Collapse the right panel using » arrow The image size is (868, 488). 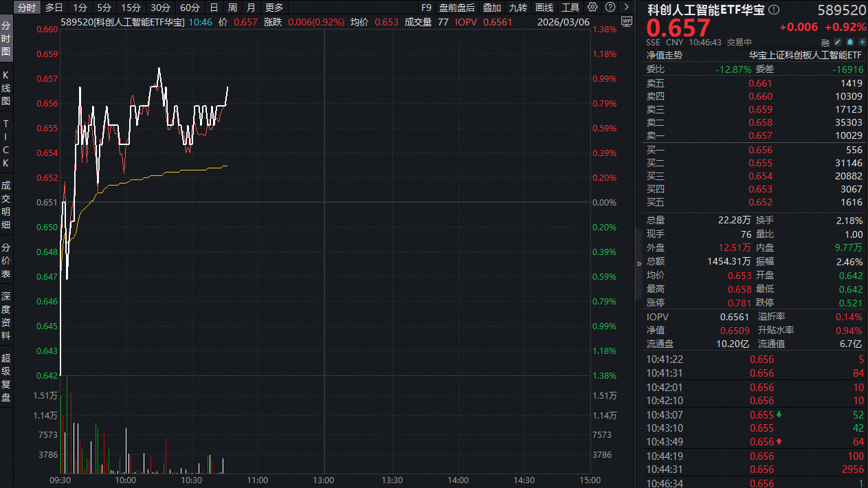pos(638,263)
